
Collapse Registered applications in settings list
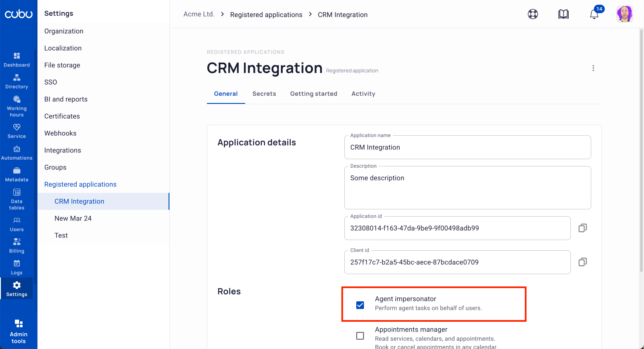(x=80, y=184)
